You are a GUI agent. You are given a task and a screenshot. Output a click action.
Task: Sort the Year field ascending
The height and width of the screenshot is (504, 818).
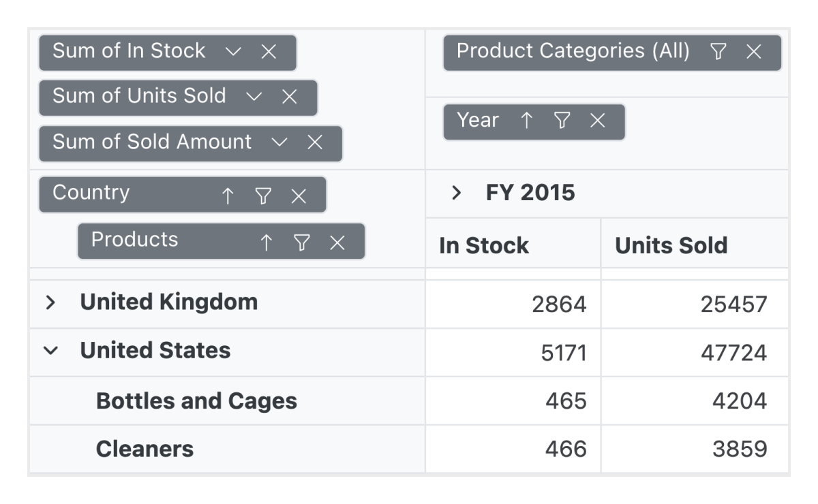tap(526, 121)
